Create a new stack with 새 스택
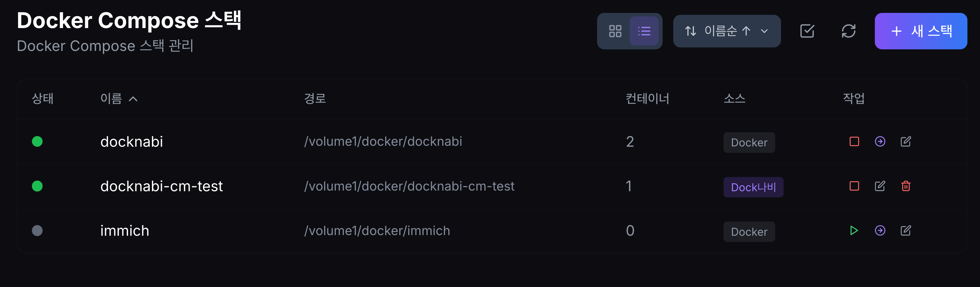 921,31
